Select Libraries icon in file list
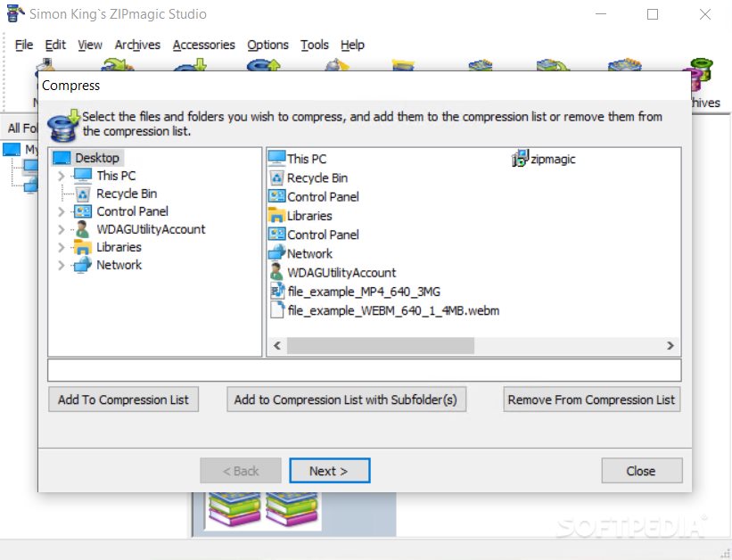The width and height of the screenshot is (732, 560). (276, 215)
